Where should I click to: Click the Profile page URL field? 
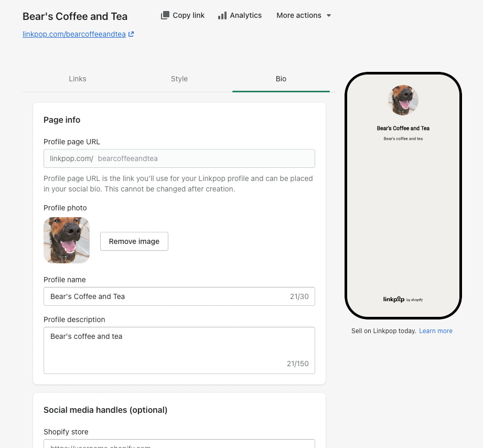(x=178, y=158)
